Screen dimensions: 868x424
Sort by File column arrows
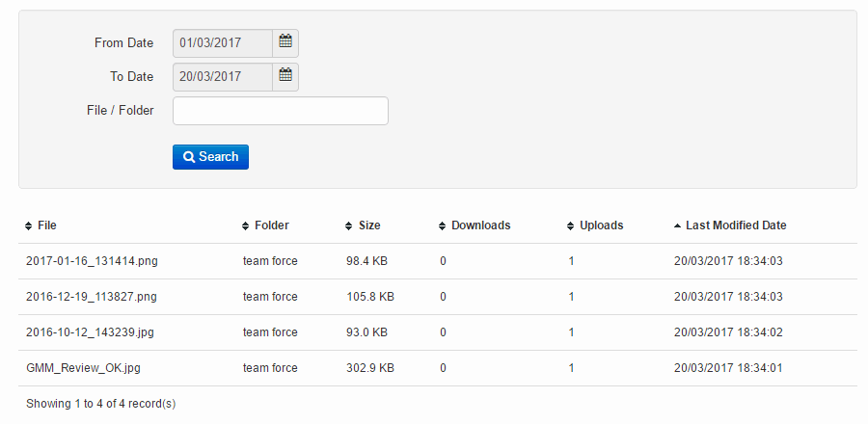[29, 225]
